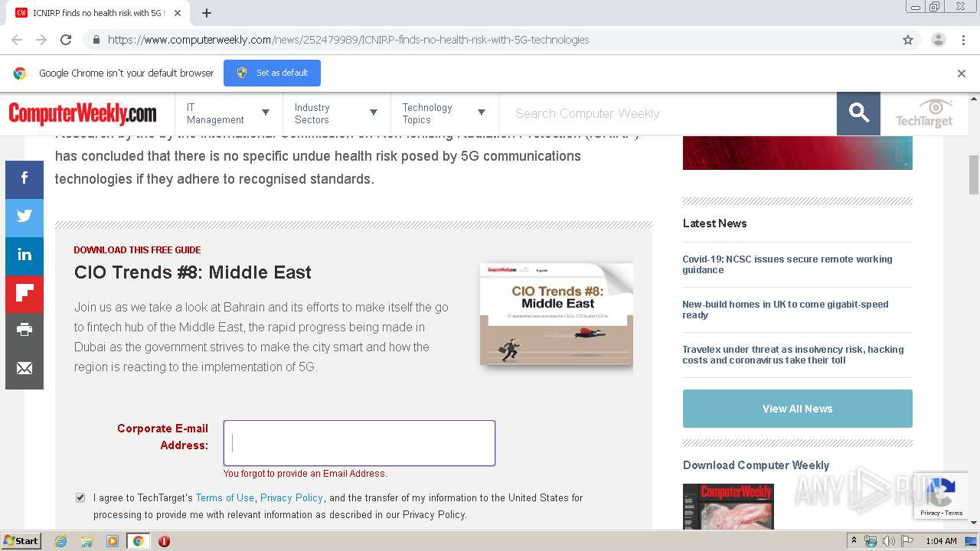The height and width of the screenshot is (551, 980).
Task: Print the article using the printer icon
Action: (24, 331)
